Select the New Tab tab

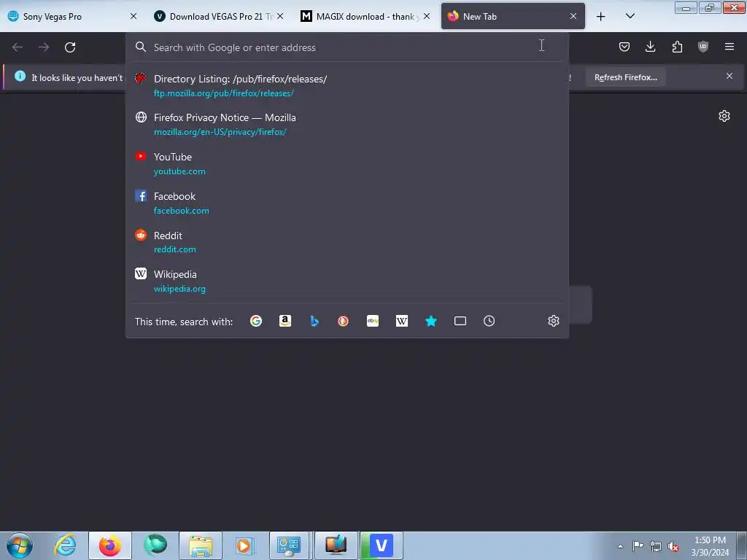[513, 16]
